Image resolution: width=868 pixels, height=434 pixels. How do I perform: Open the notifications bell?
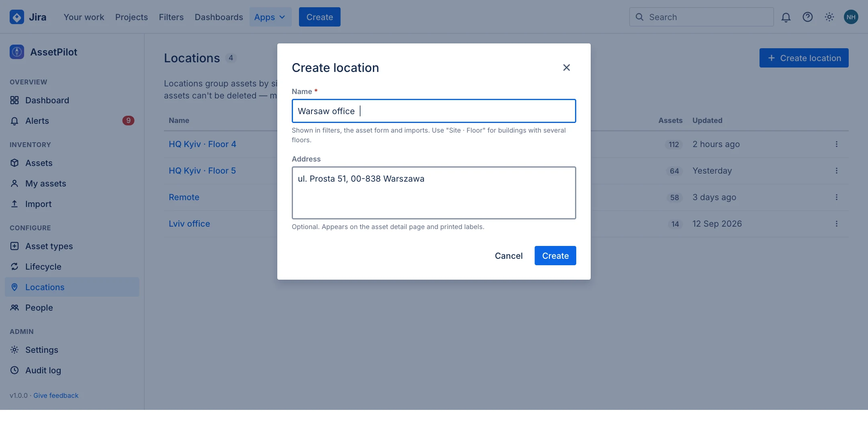coord(786,17)
